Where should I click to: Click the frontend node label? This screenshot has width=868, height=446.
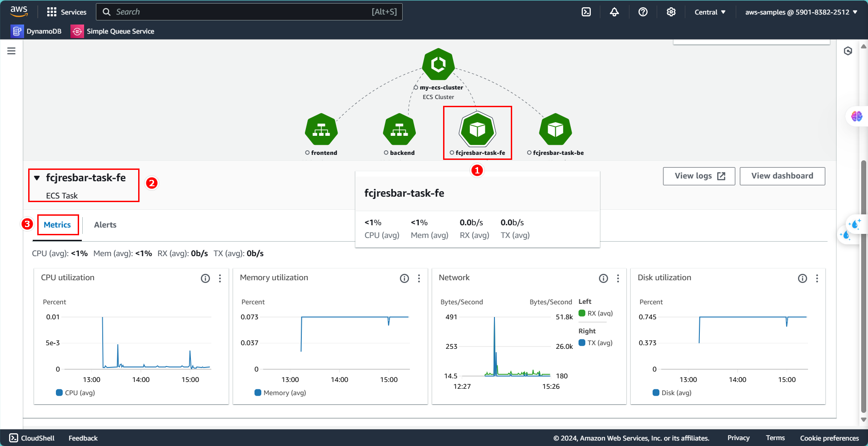click(324, 153)
